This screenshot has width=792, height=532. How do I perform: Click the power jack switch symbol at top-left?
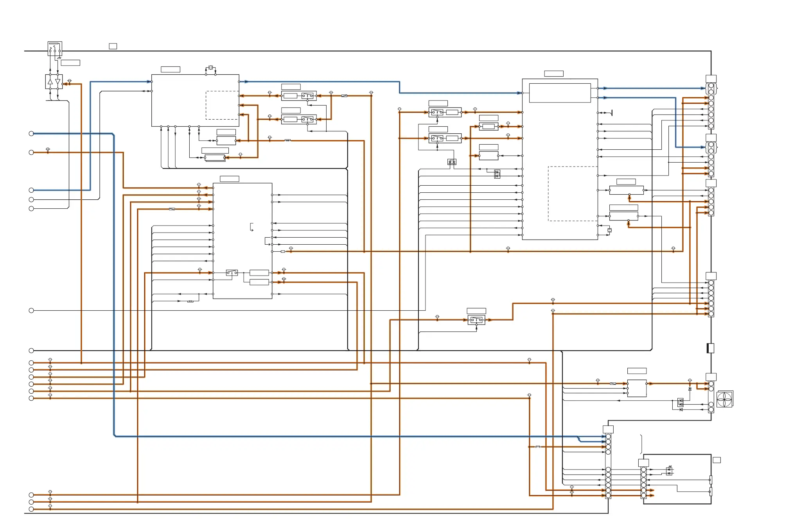point(55,49)
